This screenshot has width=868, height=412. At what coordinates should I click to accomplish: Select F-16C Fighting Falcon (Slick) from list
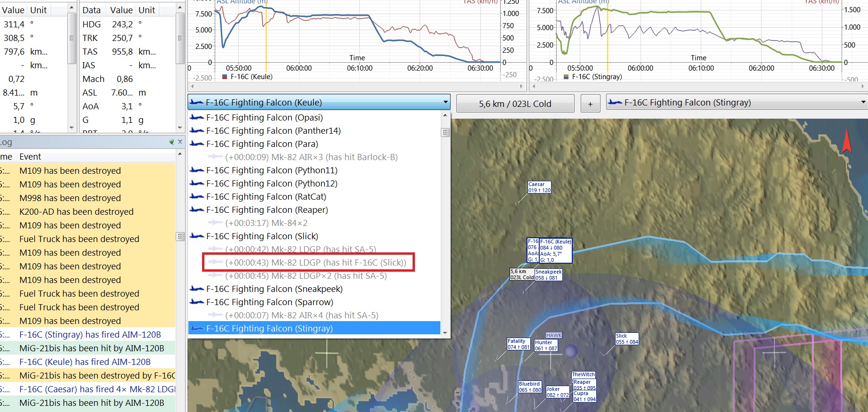314,236
